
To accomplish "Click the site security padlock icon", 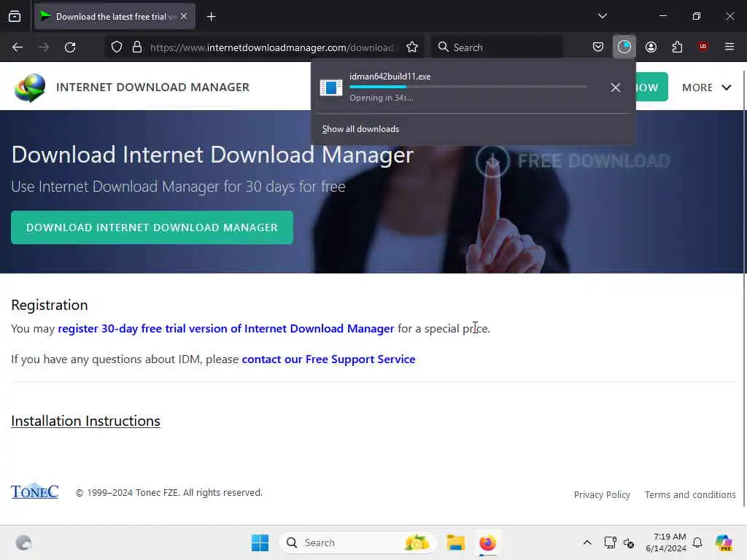I will click(137, 47).
